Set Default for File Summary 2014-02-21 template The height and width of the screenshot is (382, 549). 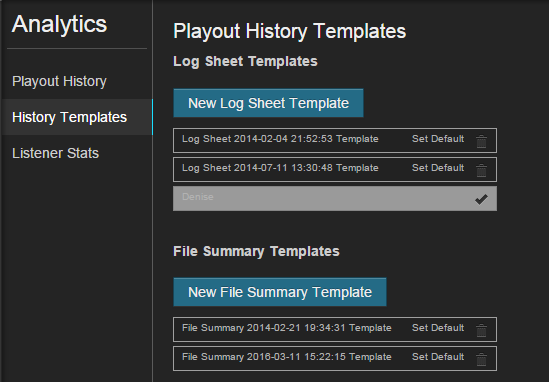coord(438,328)
